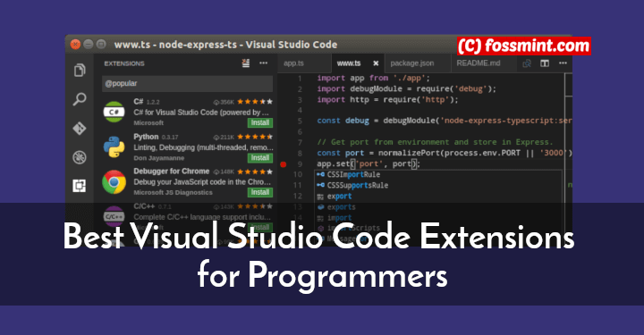
Task: Click the C# extension logo
Action: 114,112
